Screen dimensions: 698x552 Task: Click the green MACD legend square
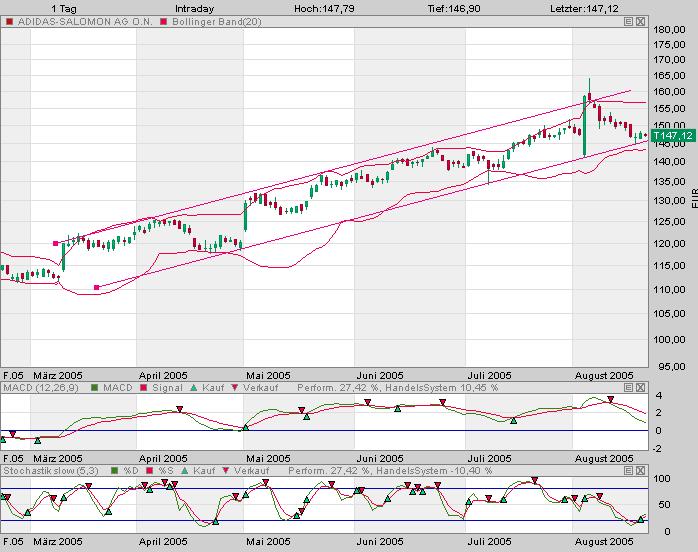(x=94, y=387)
